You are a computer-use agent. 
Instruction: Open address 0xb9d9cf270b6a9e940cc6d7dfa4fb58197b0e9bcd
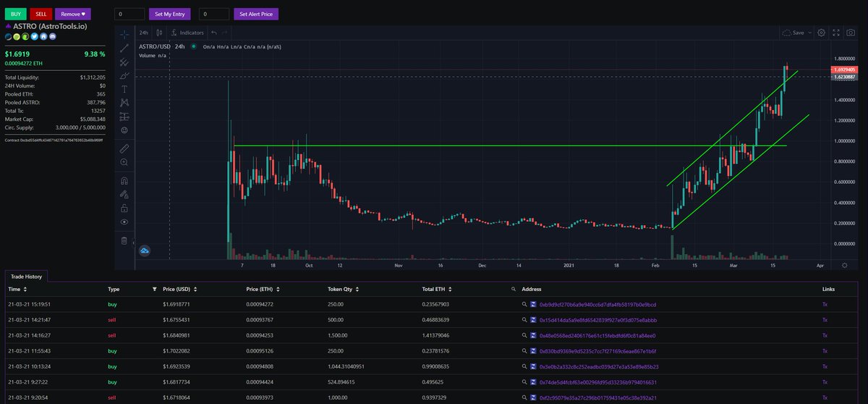tap(597, 305)
